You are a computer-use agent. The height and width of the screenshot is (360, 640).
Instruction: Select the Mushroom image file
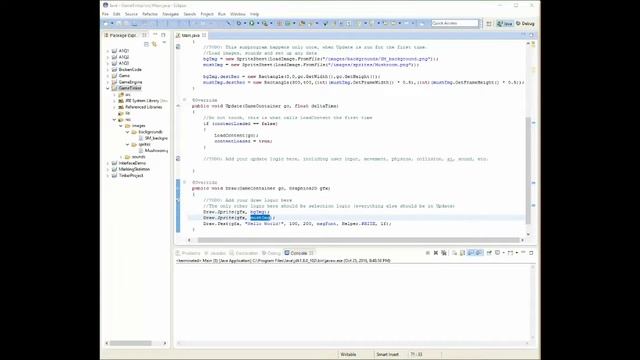pyautogui.click(x=153, y=151)
